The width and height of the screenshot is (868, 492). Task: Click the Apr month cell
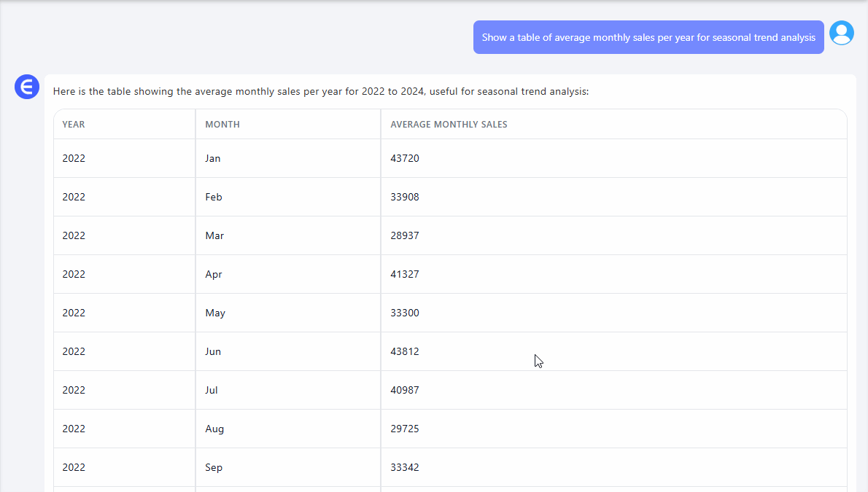click(214, 274)
